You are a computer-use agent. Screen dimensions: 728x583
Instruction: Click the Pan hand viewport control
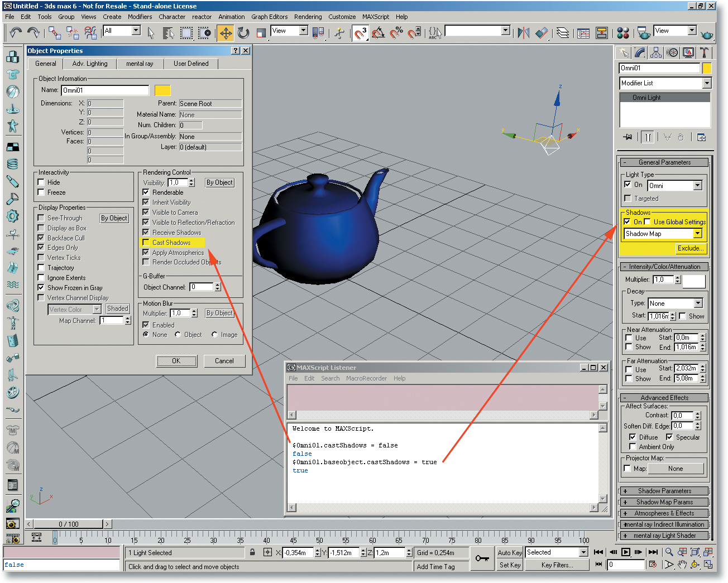[682, 565]
